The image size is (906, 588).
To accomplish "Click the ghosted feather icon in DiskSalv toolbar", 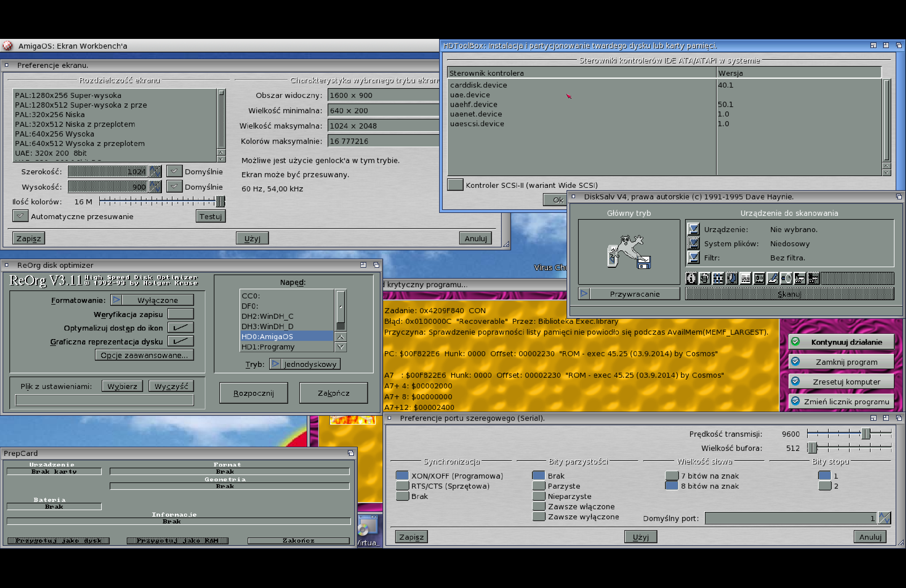I will 732,279.
